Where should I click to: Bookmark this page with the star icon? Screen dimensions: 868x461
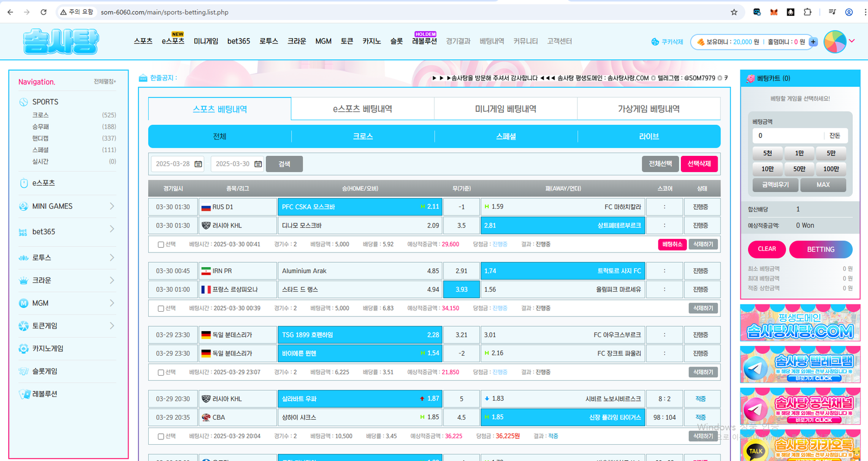(734, 12)
